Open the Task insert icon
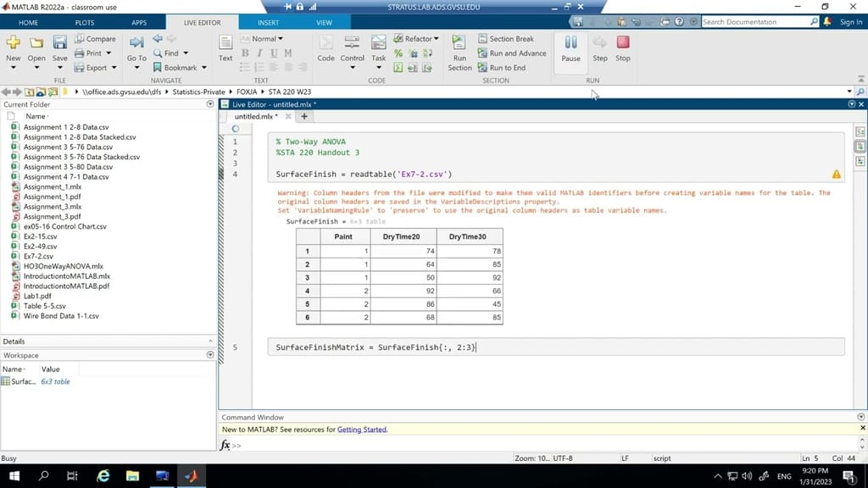This screenshot has width=868, height=488. point(379,43)
